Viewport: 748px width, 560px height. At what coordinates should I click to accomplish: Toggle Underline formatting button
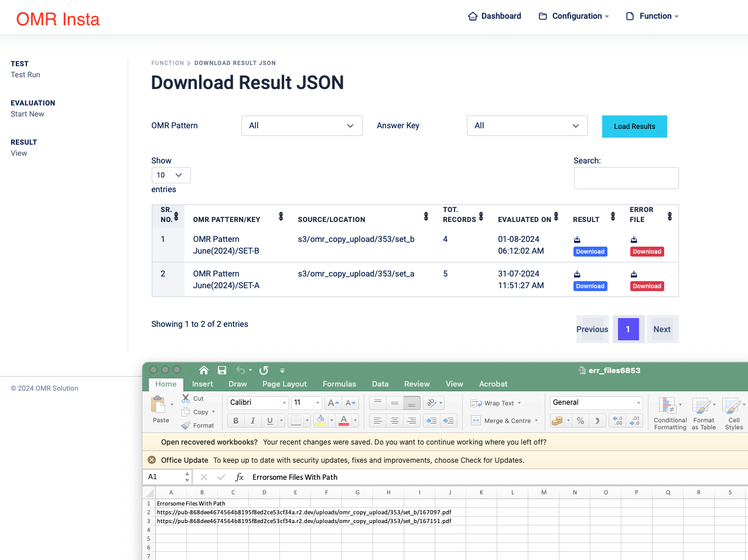pos(269,421)
